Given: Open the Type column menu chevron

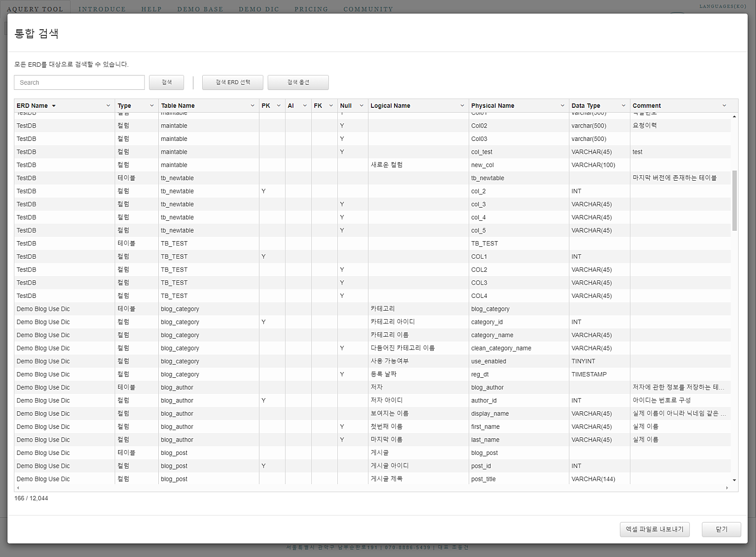Looking at the screenshot, I should click(152, 106).
